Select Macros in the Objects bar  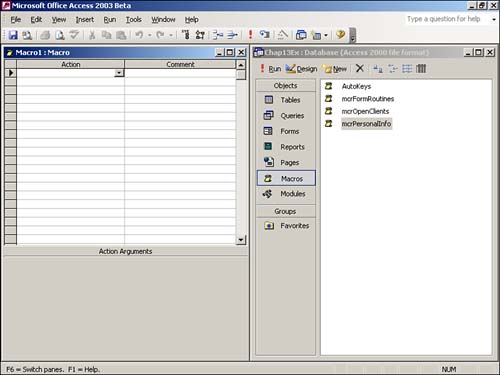[x=286, y=178]
